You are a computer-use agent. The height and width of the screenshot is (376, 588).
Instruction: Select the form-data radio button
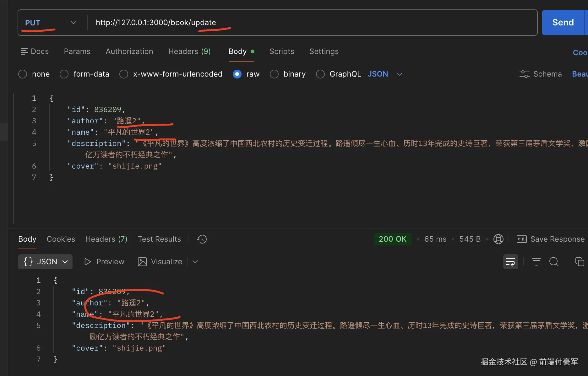tap(64, 74)
